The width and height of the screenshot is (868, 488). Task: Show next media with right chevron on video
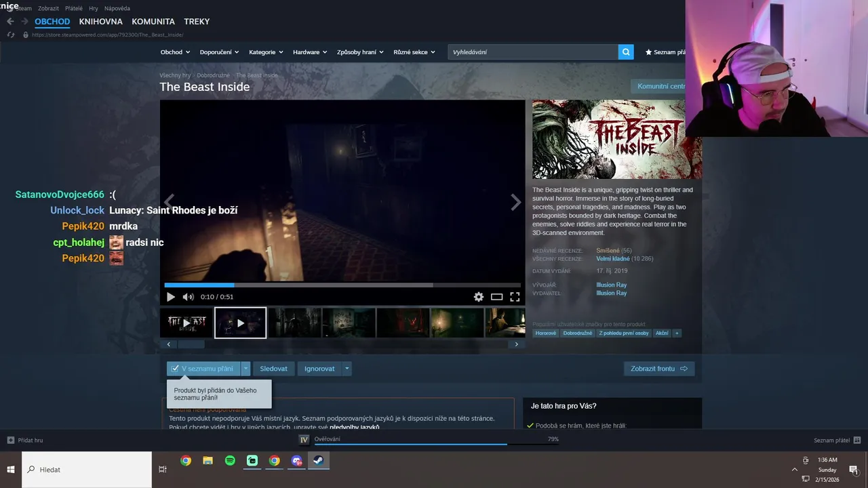515,201
